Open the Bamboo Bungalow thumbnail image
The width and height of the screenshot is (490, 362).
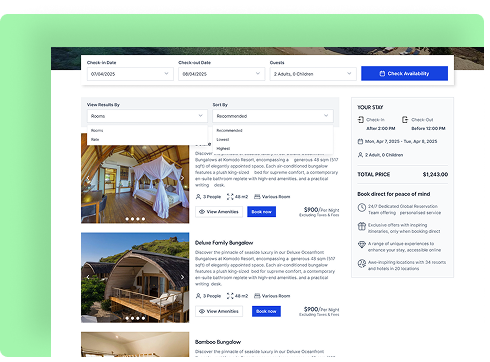click(135, 344)
